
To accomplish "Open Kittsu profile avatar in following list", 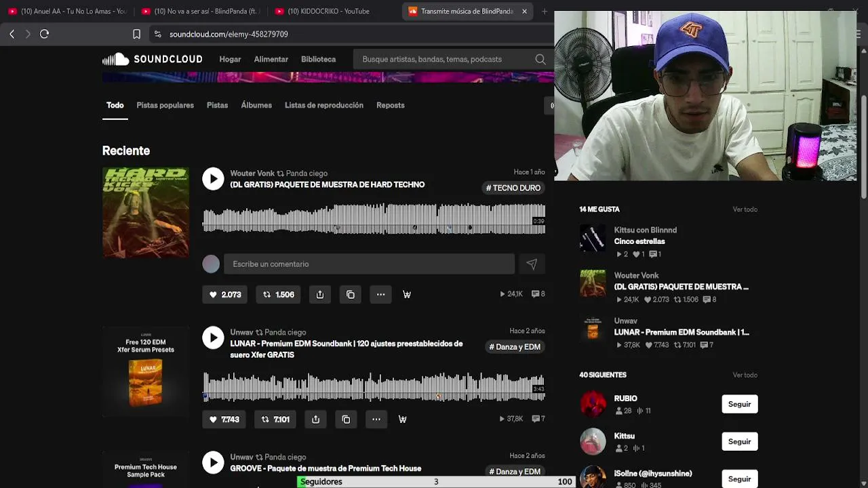I will pos(593,441).
